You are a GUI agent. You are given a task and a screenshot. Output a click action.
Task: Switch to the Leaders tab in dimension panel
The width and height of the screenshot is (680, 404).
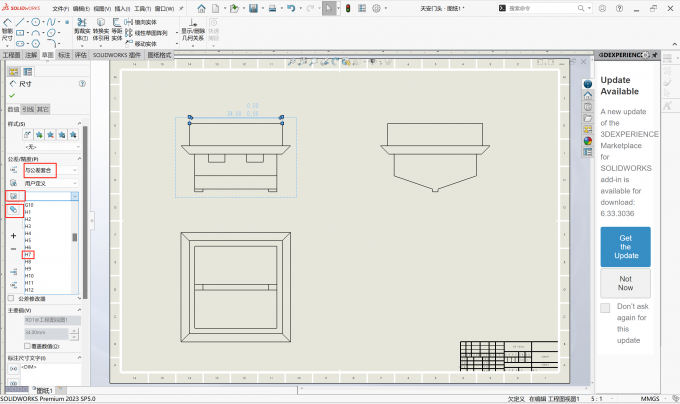tap(28, 109)
